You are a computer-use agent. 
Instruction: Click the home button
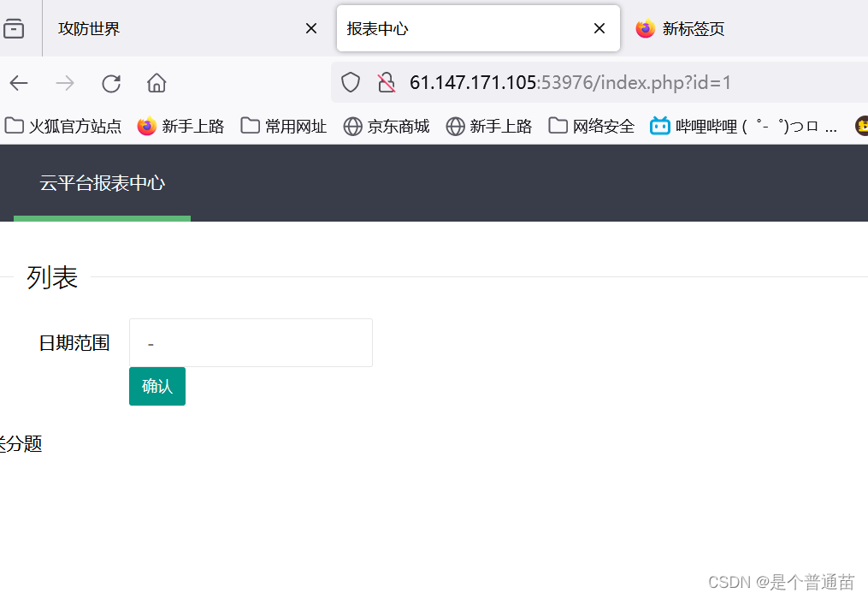[156, 82]
